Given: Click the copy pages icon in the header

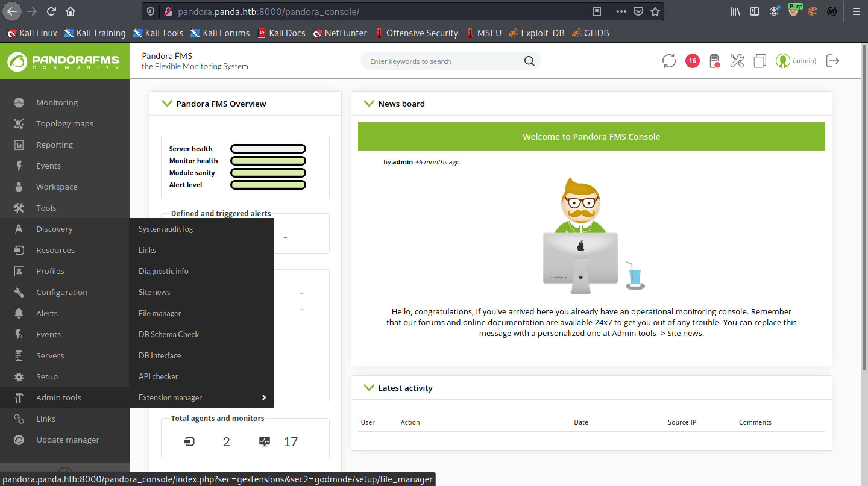Looking at the screenshot, I should click(x=759, y=61).
